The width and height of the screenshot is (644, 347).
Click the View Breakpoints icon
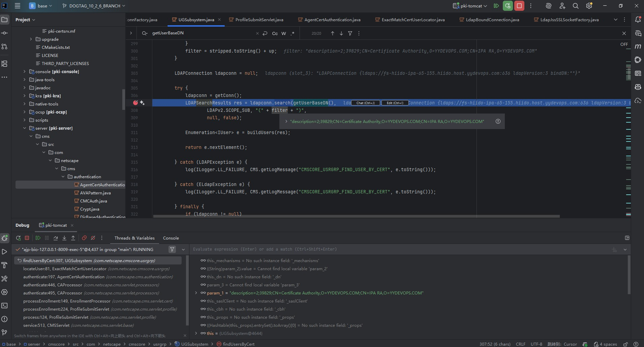point(84,238)
